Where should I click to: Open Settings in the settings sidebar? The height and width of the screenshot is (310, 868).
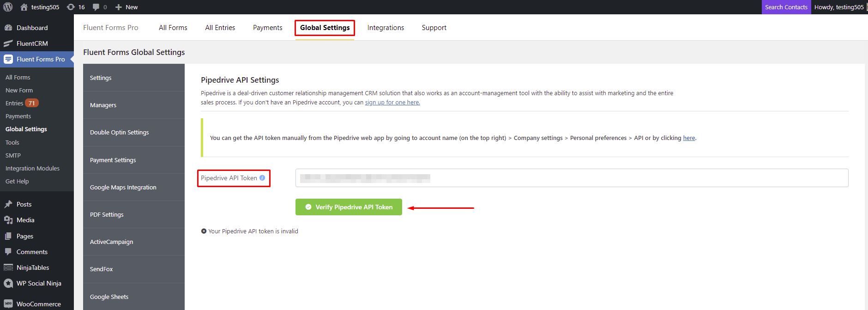click(134, 78)
